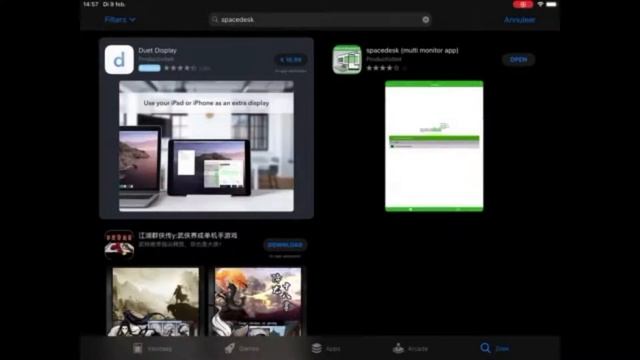Tap OPEN for spacedesk app
This screenshot has width=640, height=360.
[x=518, y=60]
